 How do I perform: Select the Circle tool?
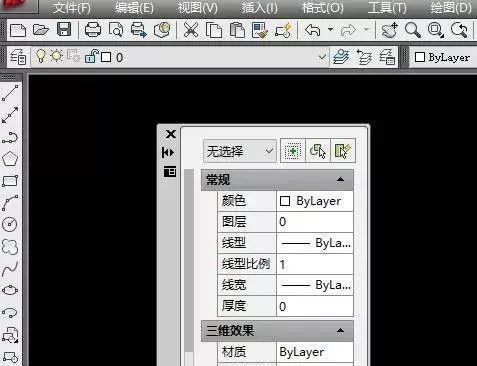pyautogui.click(x=10, y=224)
